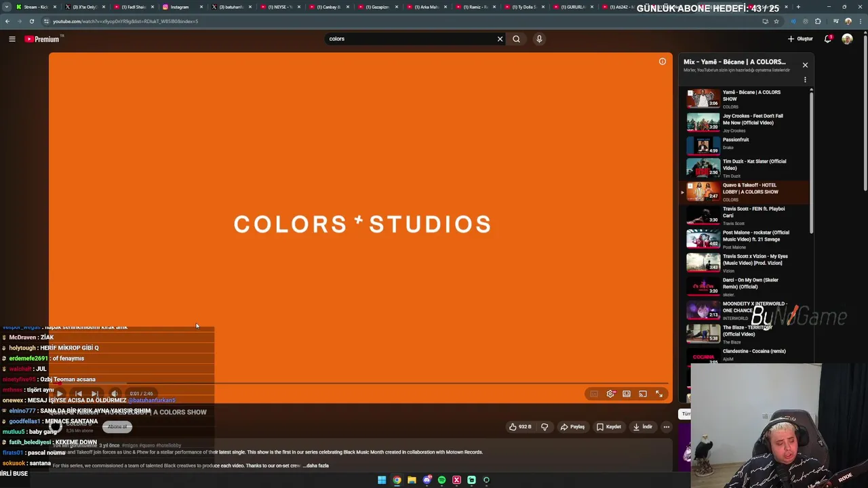Reload the page
Screen dimensions: 868x488
tap(32, 22)
